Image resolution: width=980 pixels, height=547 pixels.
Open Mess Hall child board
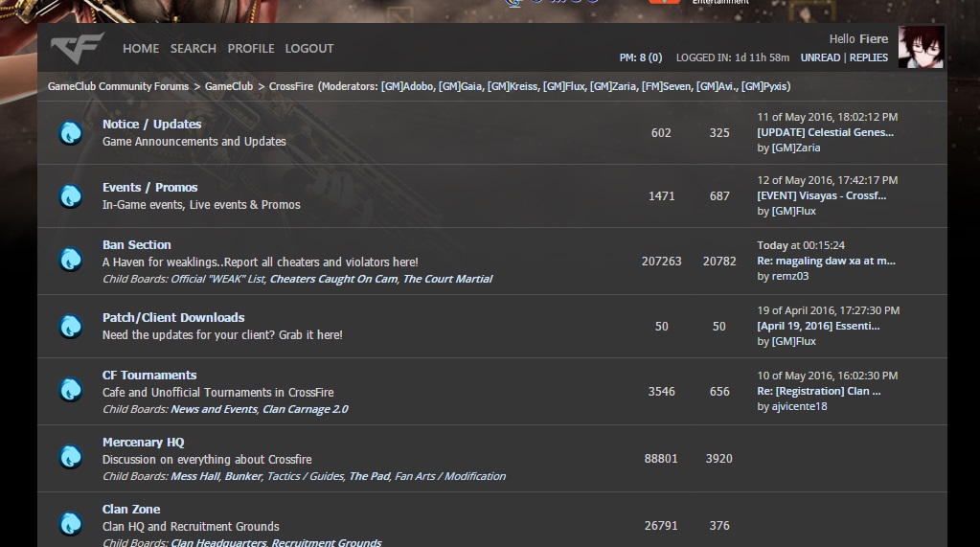click(x=195, y=476)
